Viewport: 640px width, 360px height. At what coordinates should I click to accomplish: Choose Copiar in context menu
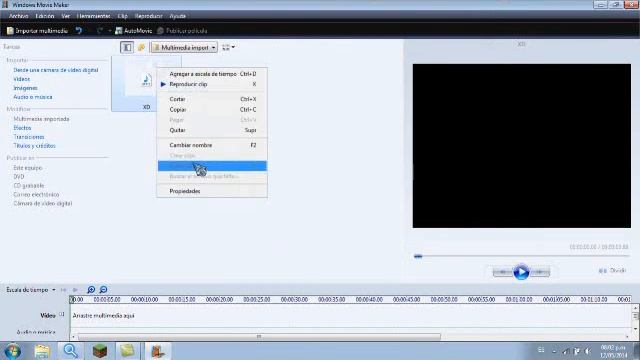(x=212, y=110)
